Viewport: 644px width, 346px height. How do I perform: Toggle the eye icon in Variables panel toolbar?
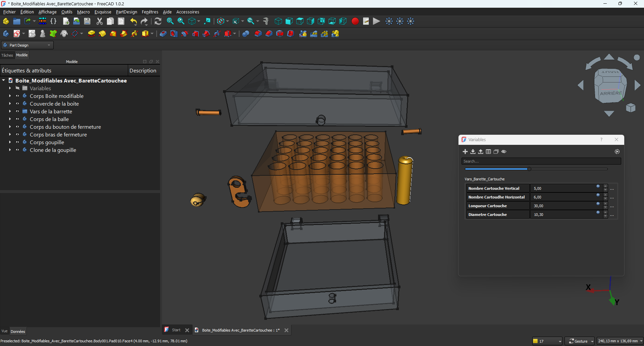tap(504, 152)
